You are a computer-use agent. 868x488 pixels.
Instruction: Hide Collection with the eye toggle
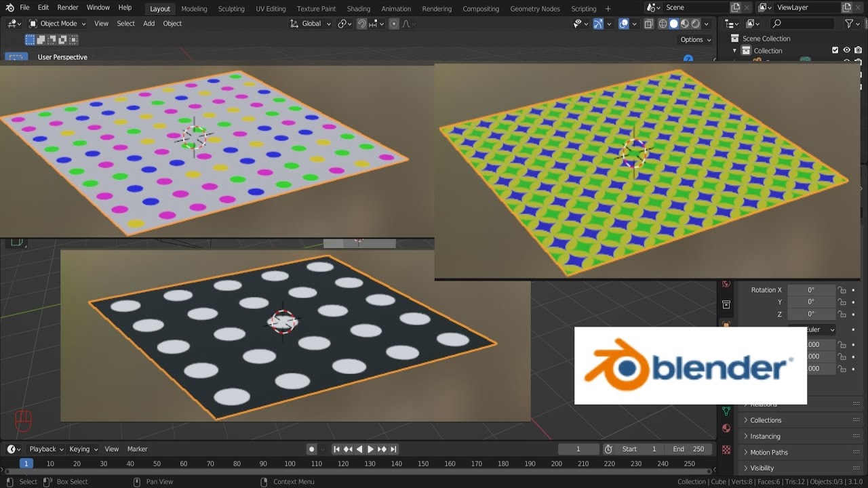(846, 50)
